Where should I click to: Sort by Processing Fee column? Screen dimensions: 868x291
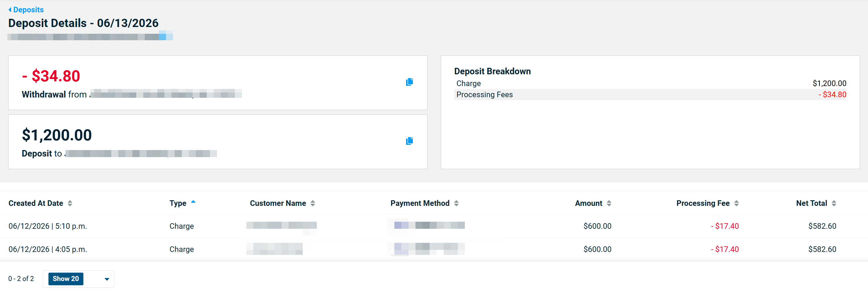click(x=736, y=203)
